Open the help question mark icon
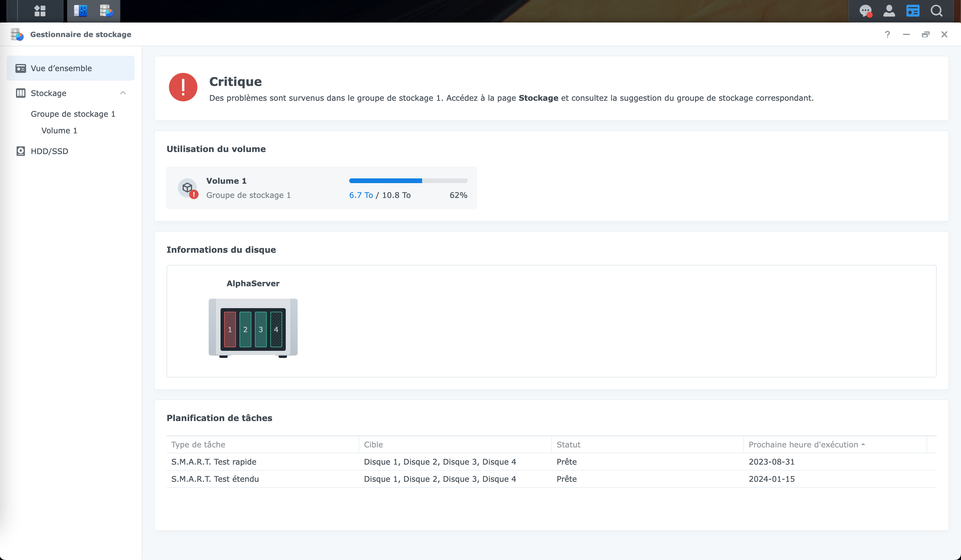Screen dimensions: 961x560 click(x=887, y=34)
